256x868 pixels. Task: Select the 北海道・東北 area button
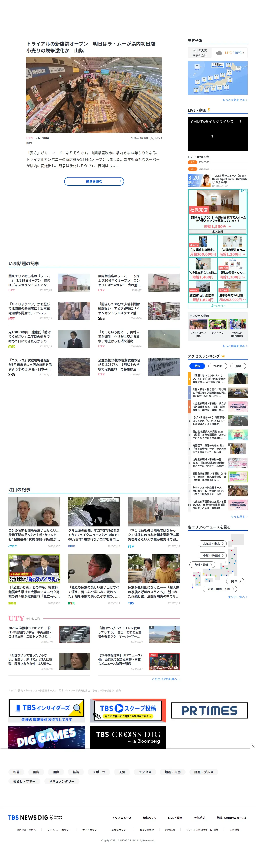[212, 544]
